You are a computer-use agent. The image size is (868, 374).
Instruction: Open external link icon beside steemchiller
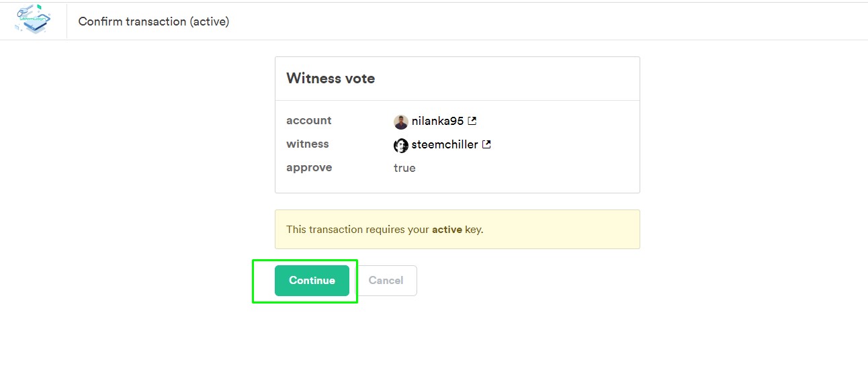[486, 144]
